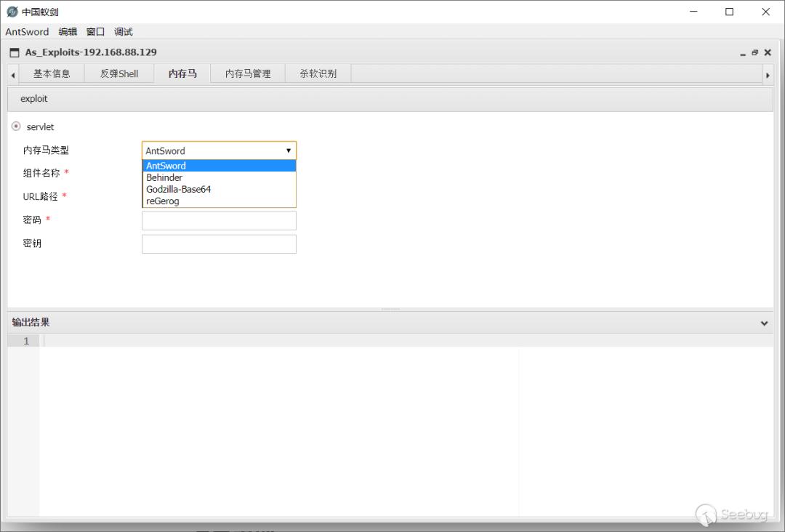
Task: Click the URL路径 label
Action: pyautogui.click(x=41, y=197)
